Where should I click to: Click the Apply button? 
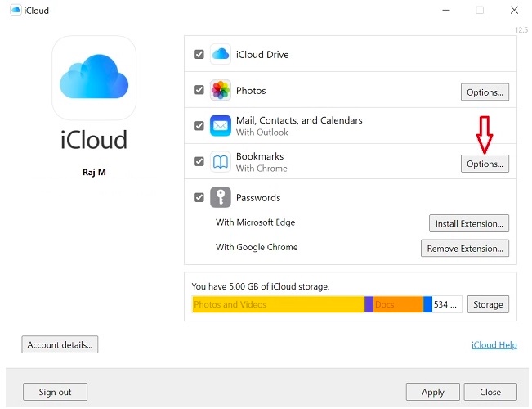433,392
